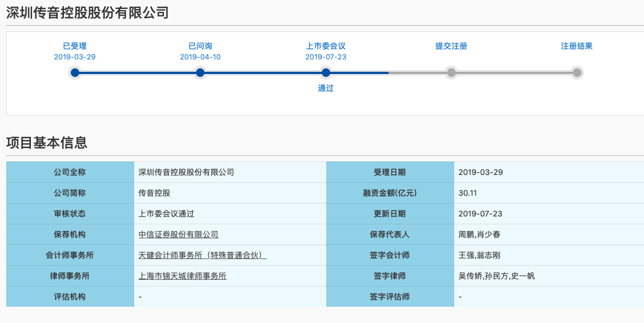Click the 王强,翁志刚 accountants value
This screenshot has width=644, height=323.
479,255
